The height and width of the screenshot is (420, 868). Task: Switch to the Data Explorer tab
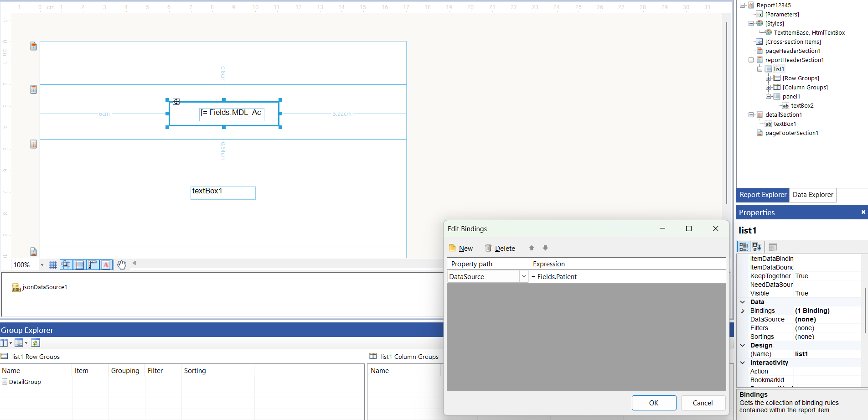click(812, 195)
